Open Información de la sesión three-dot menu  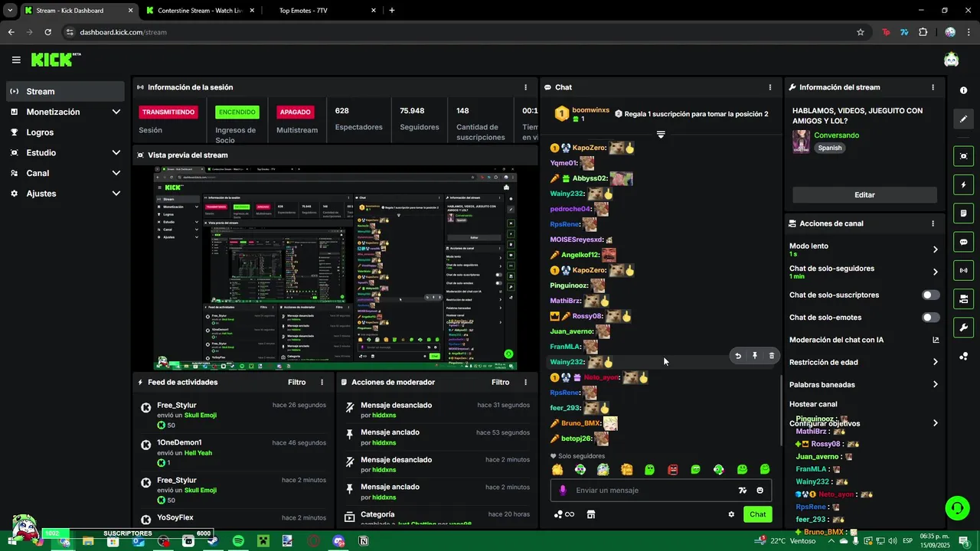click(525, 87)
